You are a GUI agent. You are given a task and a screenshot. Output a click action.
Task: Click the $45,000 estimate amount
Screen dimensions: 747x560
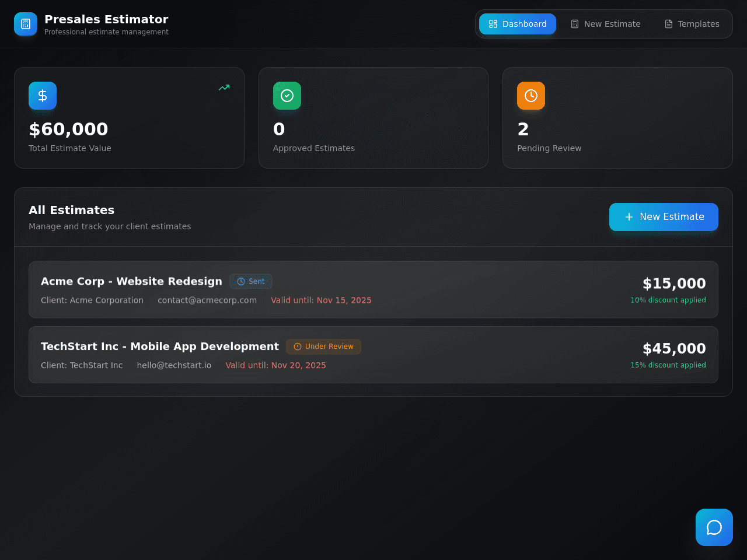[674, 348]
